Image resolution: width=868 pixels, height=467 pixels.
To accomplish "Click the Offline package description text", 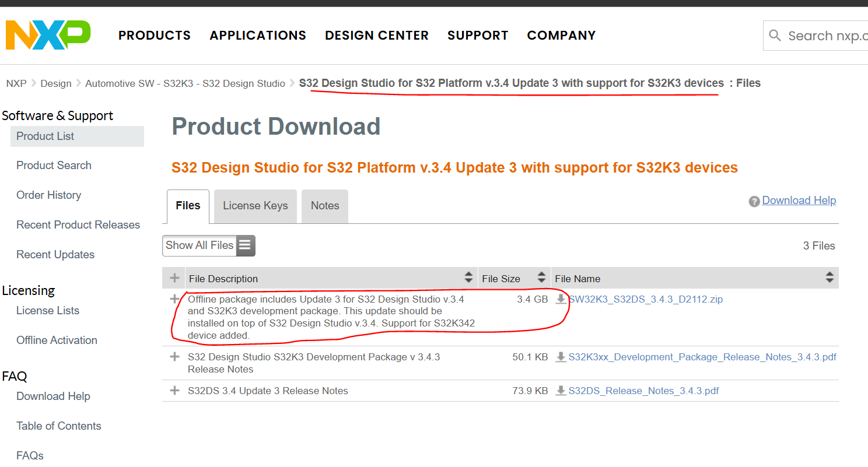I will click(331, 317).
